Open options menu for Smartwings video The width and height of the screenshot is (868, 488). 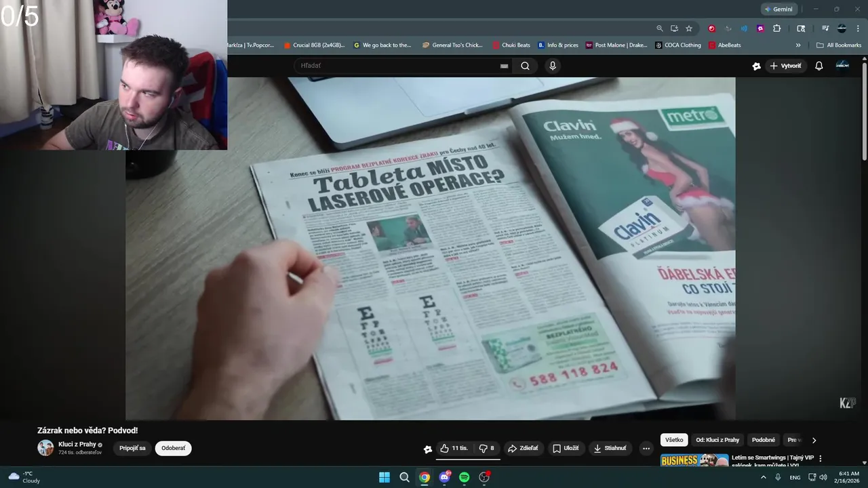(x=821, y=458)
